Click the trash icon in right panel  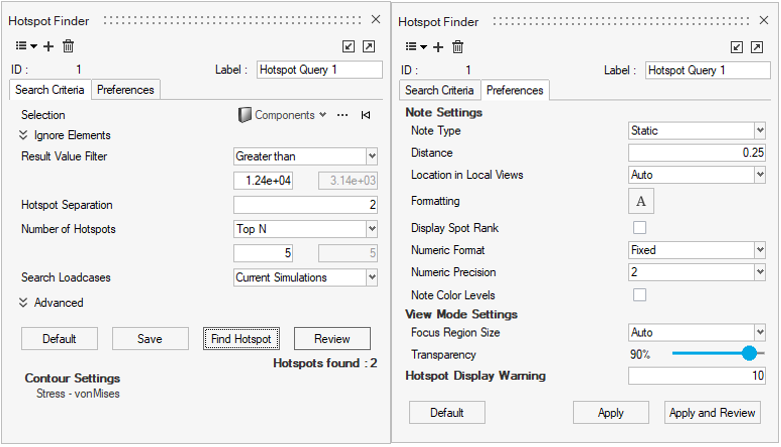click(457, 47)
